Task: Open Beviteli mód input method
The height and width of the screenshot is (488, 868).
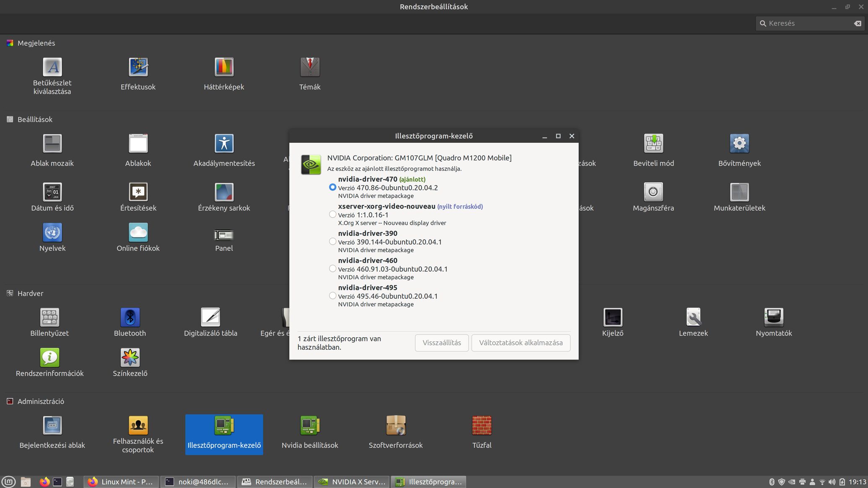Action: click(x=653, y=150)
